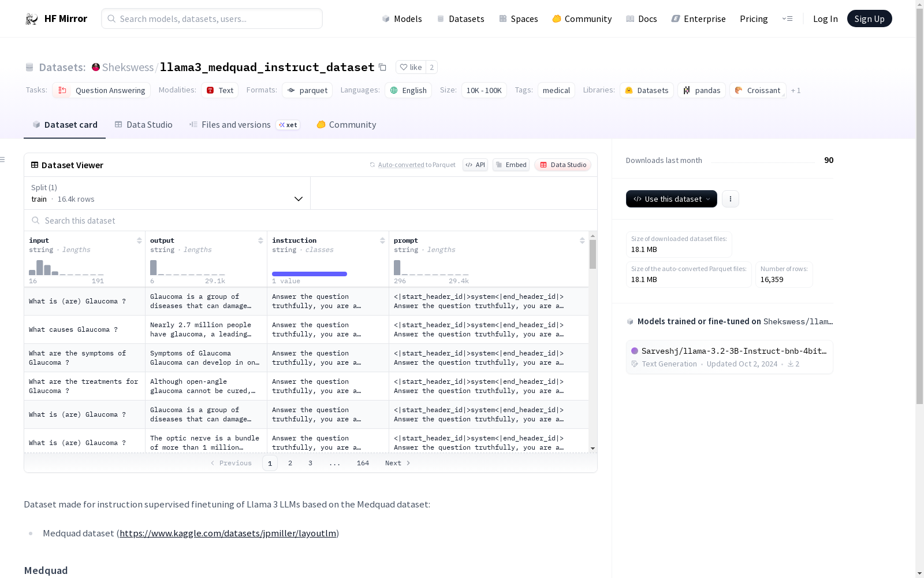Click the datasets stack icon near title
The image size is (924, 578).
(29, 67)
